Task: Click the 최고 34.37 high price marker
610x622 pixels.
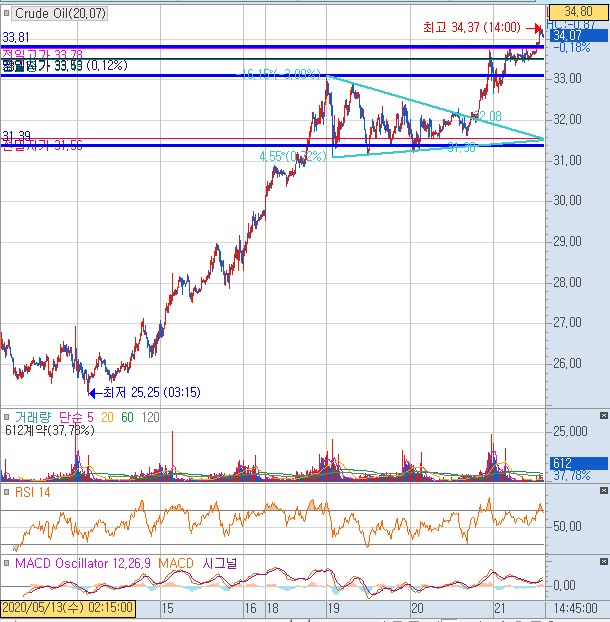Action: [x=472, y=27]
